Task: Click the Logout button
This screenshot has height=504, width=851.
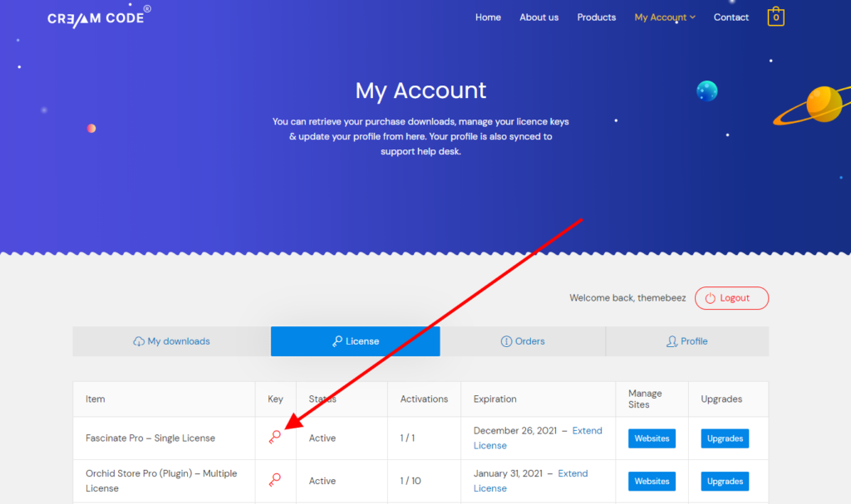Action: 731,298
